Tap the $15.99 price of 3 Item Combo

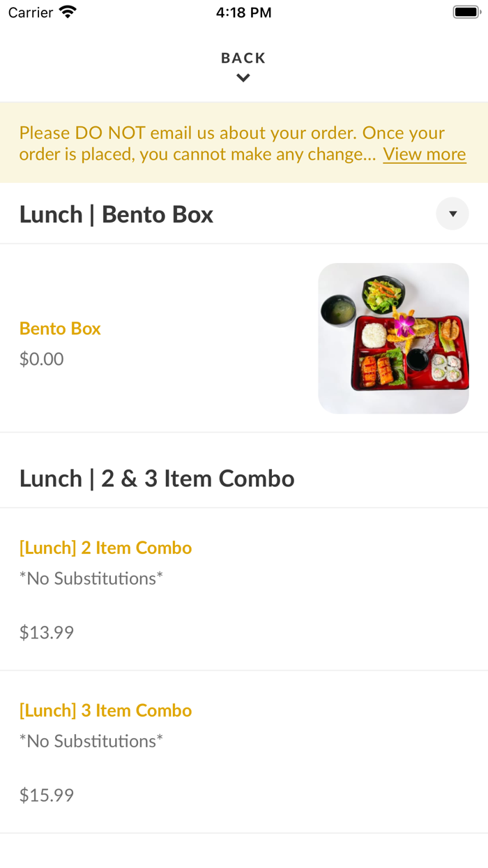click(x=47, y=795)
